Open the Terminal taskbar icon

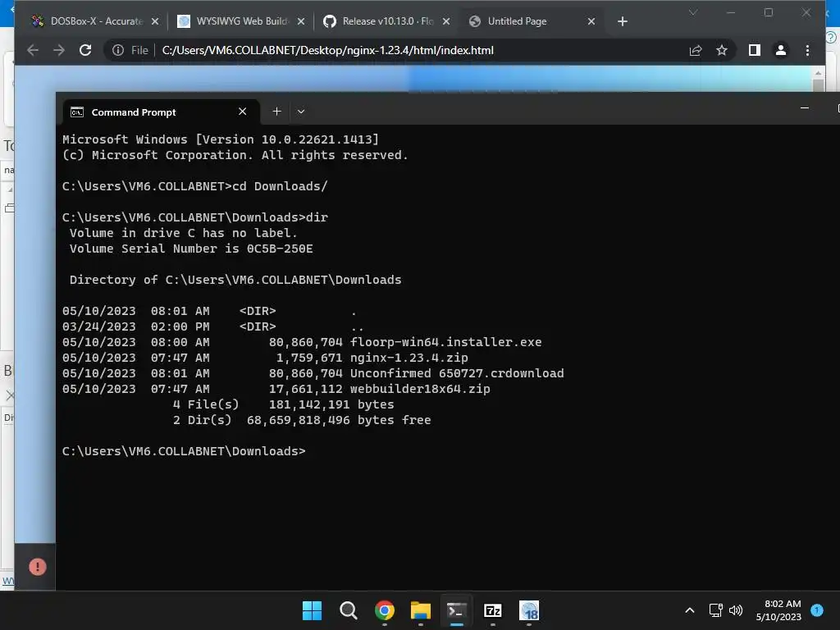coord(456,610)
